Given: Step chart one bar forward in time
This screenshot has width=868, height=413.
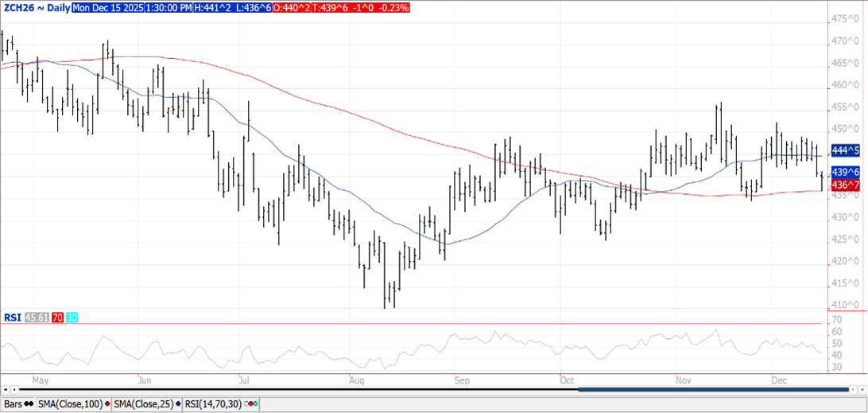Looking at the screenshot, I should tap(854, 390).
